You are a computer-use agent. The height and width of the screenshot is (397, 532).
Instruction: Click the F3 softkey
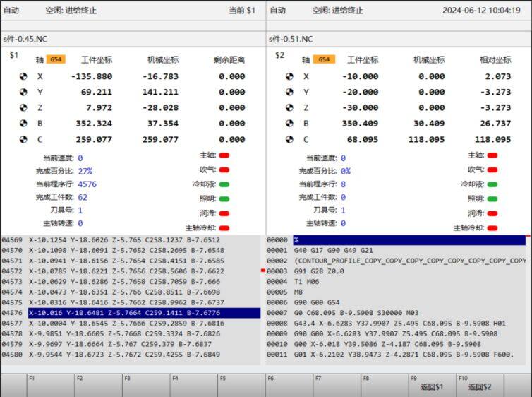pyautogui.click(x=146, y=385)
